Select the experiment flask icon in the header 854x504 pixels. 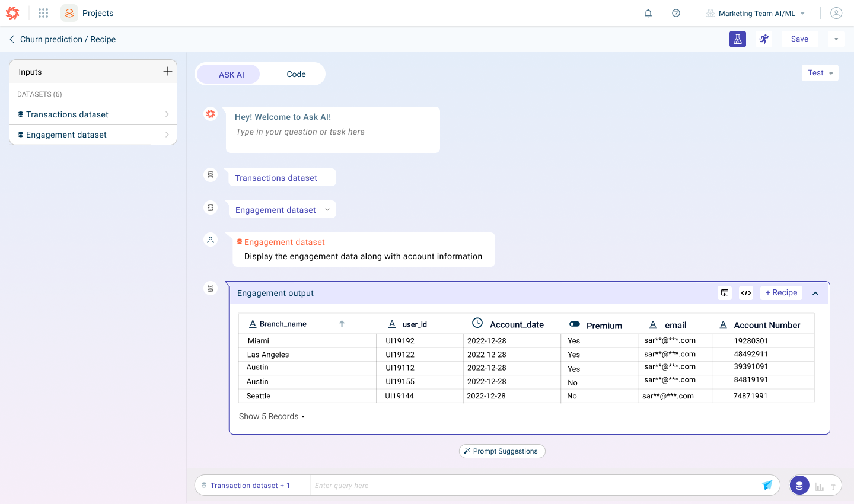coord(737,39)
